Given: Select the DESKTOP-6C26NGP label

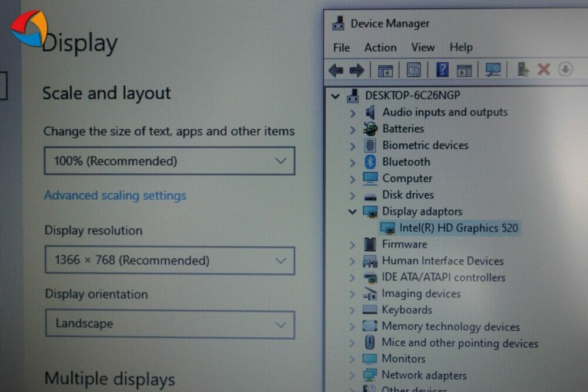Looking at the screenshot, I should click(x=413, y=95).
